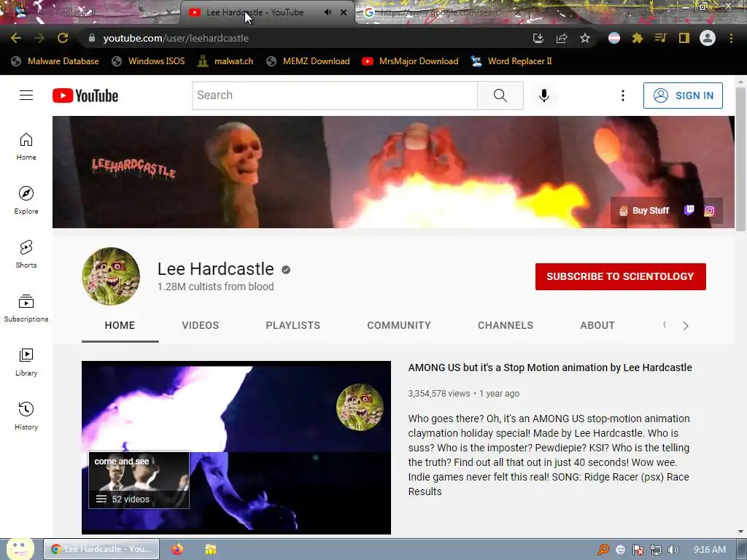Open Word Replacer II bookmark
This screenshot has height=560, width=747.
(511, 61)
